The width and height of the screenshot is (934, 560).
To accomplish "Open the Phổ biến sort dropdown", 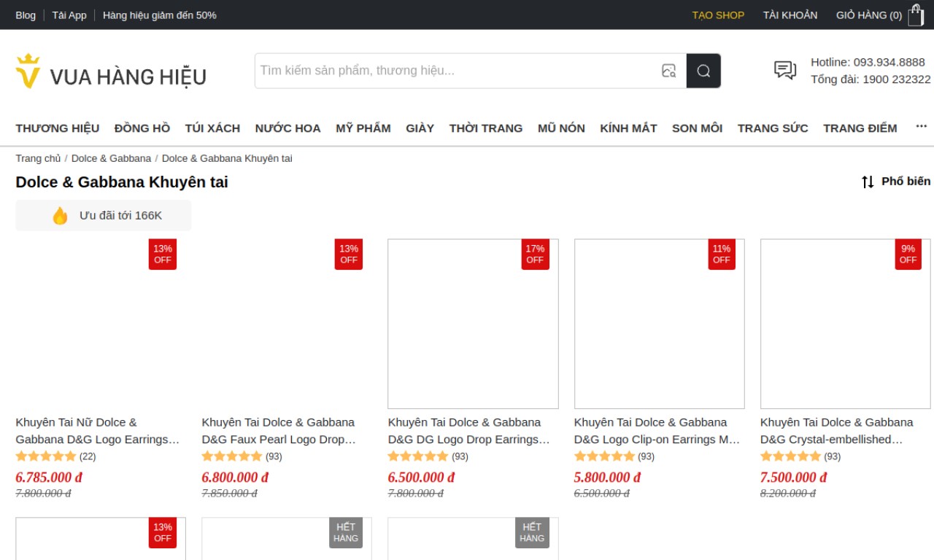I will click(x=906, y=181).
